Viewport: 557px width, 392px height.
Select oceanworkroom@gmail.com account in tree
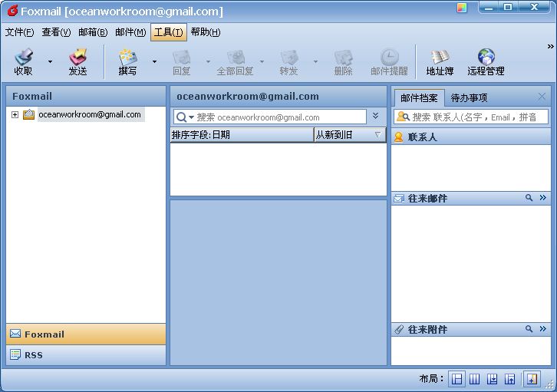coord(90,115)
